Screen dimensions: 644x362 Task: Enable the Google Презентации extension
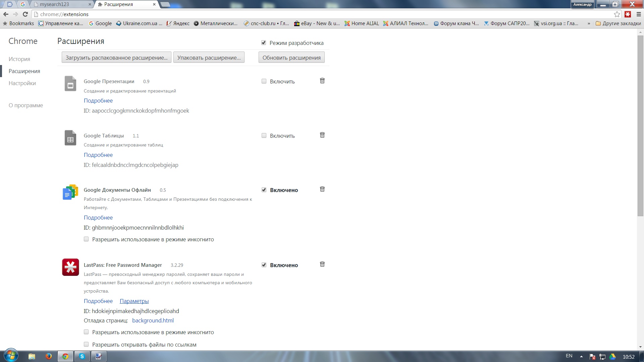pyautogui.click(x=264, y=81)
